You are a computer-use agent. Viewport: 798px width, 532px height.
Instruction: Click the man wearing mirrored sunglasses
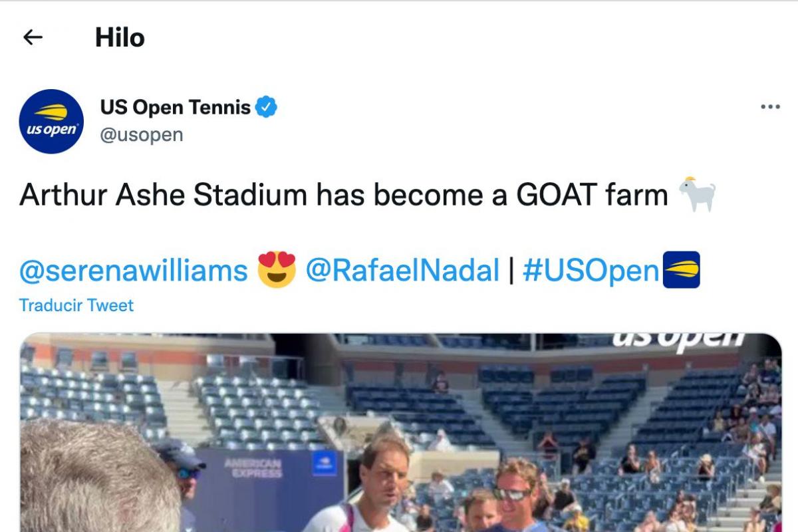point(516,491)
